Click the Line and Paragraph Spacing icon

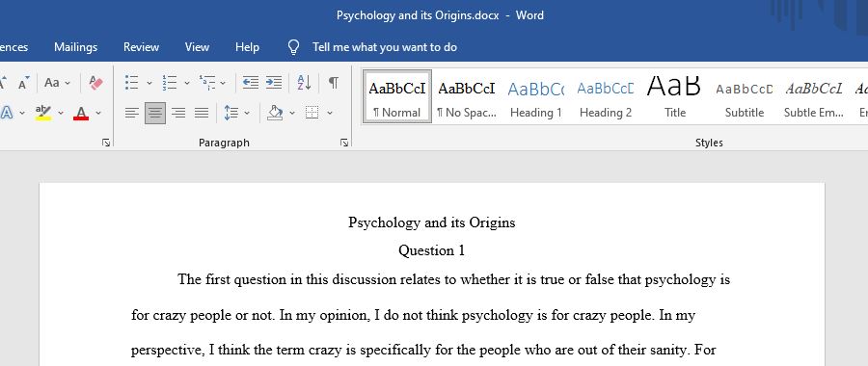tap(231, 113)
